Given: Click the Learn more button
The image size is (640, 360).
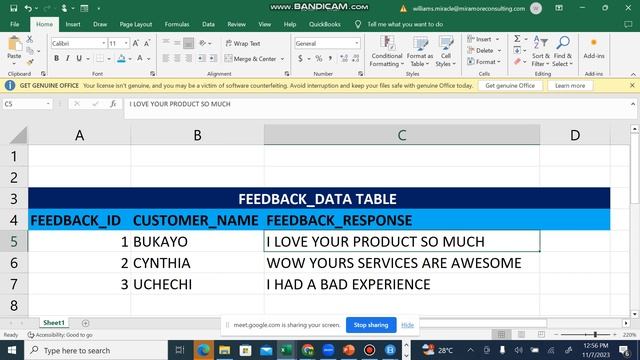Looking at the screenshot, I should [x=570, y=86].
